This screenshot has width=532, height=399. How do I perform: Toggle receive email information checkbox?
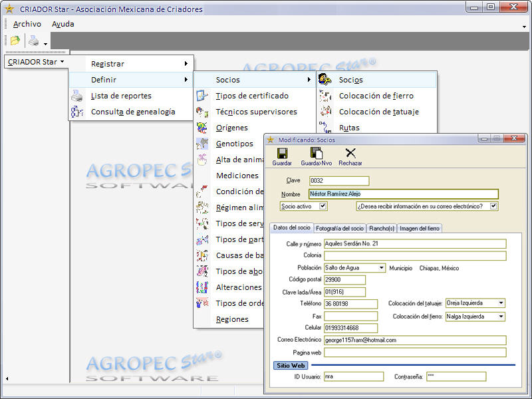point(493,206)
